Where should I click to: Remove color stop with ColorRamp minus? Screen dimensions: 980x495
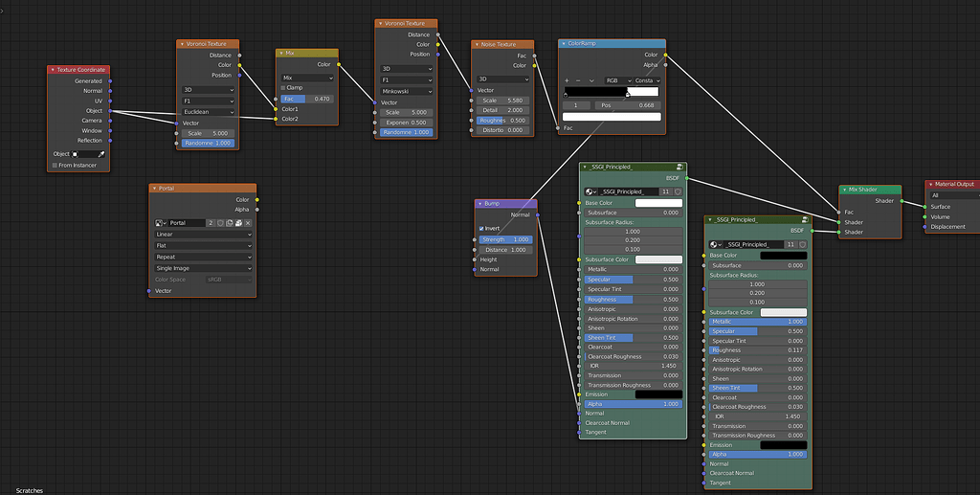[x=578, y=80]
